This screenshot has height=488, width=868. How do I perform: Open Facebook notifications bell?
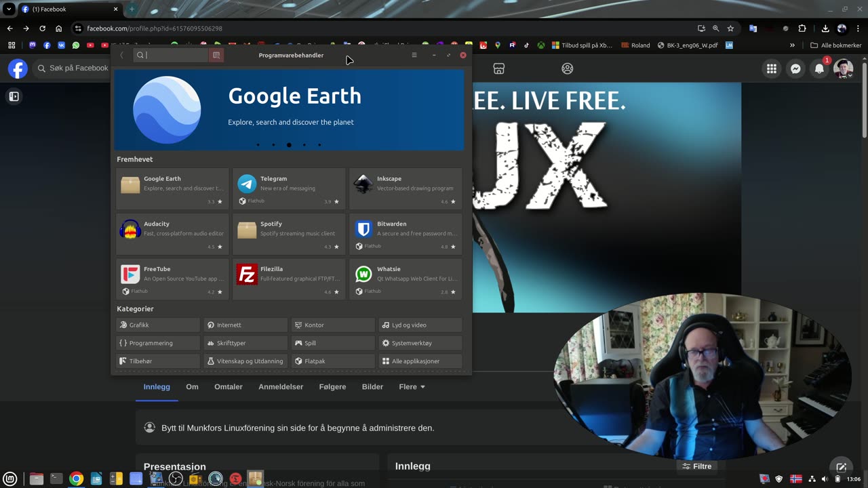[819, 68]
